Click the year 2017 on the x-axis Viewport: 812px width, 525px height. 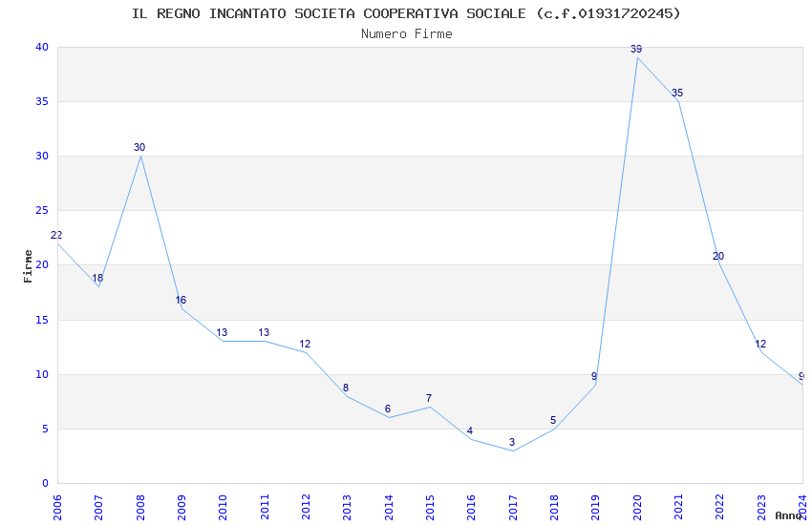click(513, 507)
